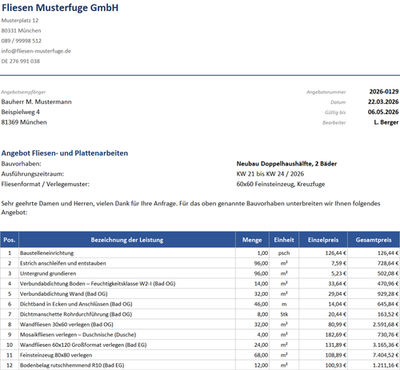Click the recipient street Beispielweg 4
Viewport: 400px width, 370px height.
(x=20, y=112)
